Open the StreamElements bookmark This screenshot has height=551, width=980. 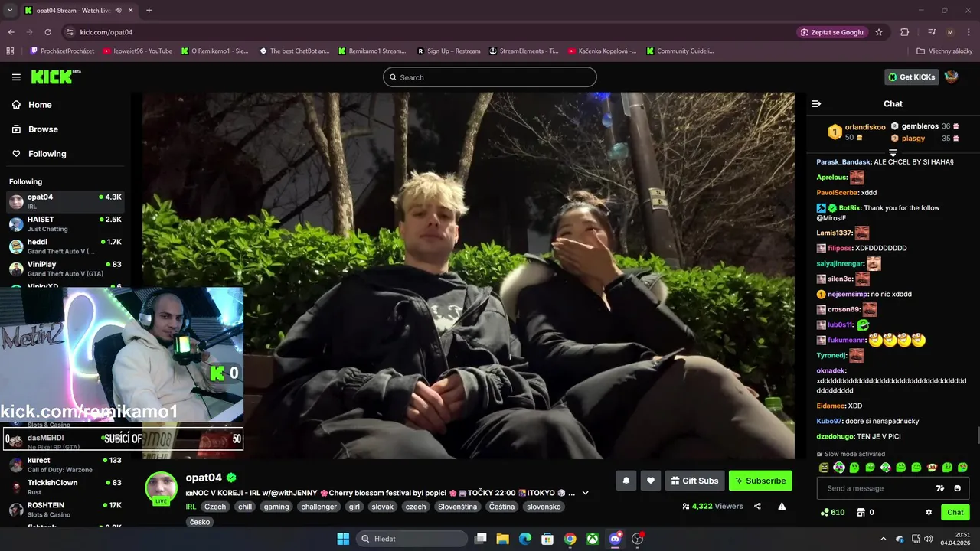click(524, 51)
